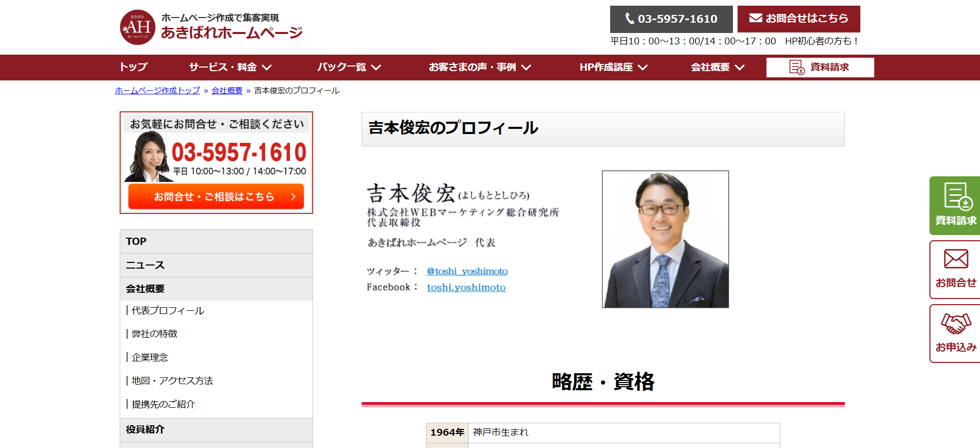Select 代表プロフィール in sidebar menu
The image size is (980, 448).
[x=168, y=310]
